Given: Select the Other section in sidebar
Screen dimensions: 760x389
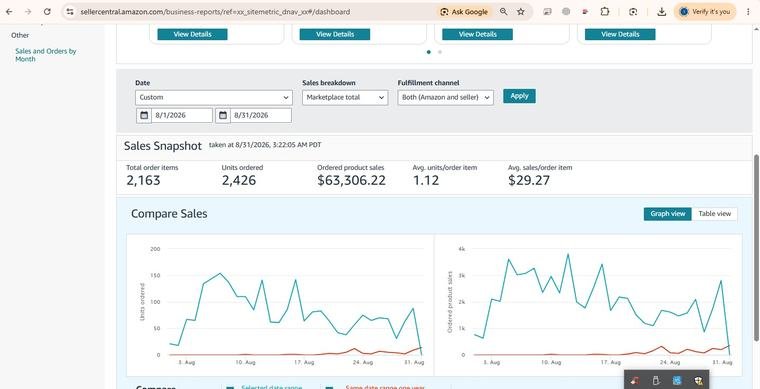Looking at the screenshot, I should tap(20, 35).
